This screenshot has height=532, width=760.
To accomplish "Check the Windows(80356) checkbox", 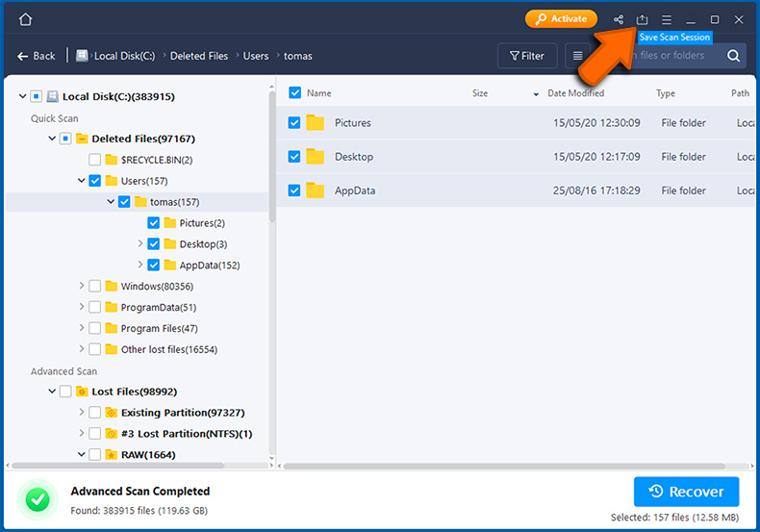I will [x=95, y=286].
